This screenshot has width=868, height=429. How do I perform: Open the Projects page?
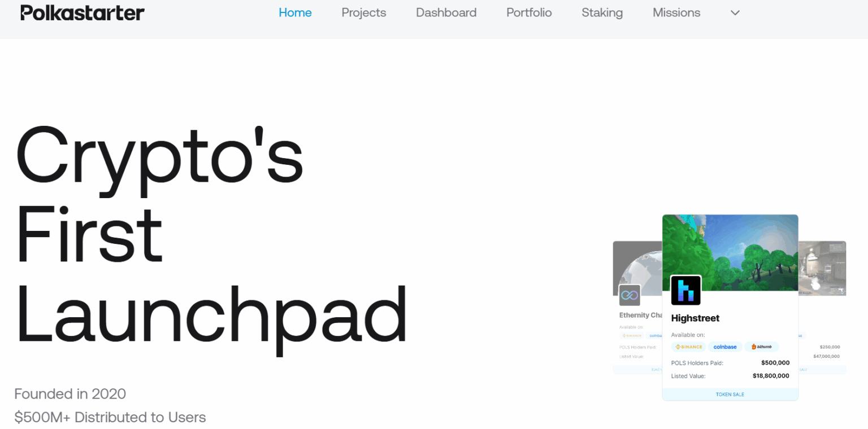coord(363,12)
